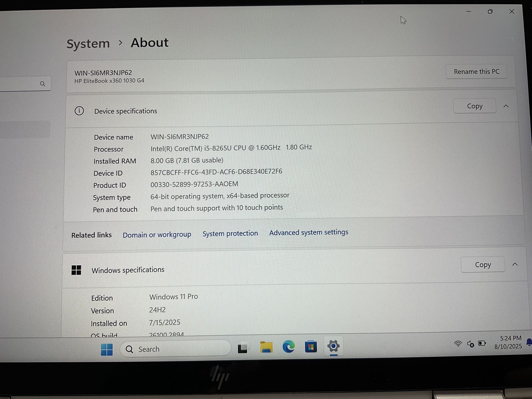Check the battery status icon
Viewport: 532px width, 399px height.
pyautogui.click(x=482, y=343)
